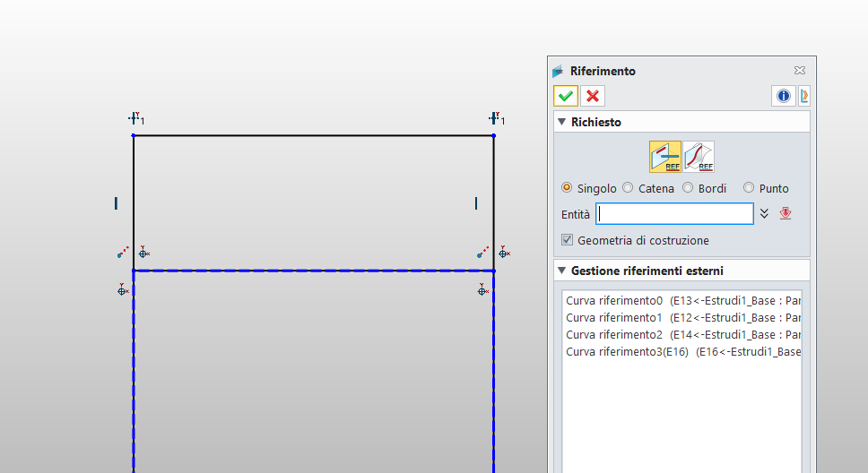Click the red pick-entity arrow icon

click(786, 213)
